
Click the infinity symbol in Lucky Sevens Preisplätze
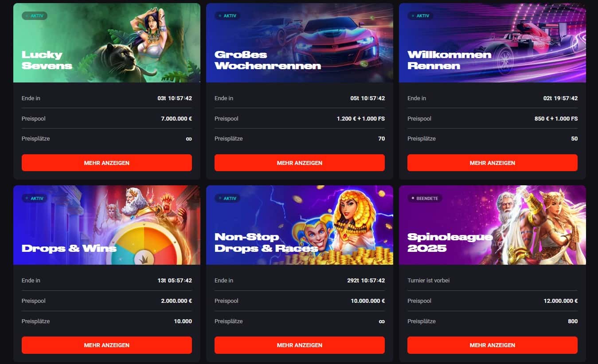coord(189,139)
